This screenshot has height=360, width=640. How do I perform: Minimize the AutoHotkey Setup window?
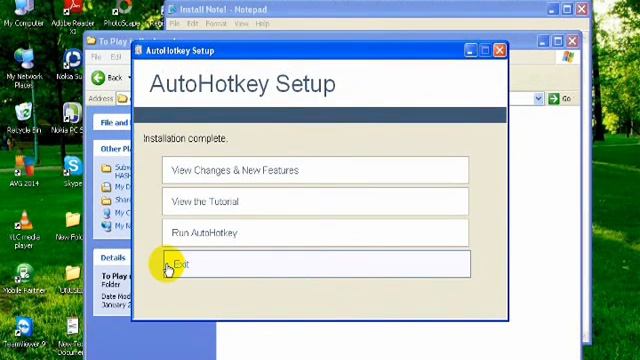coord(470,51)
